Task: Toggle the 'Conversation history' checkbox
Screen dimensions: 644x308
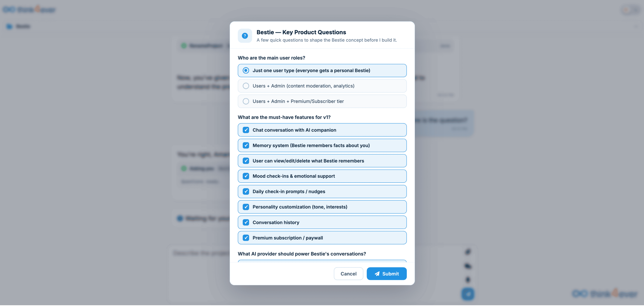Action: click(322, 222)
